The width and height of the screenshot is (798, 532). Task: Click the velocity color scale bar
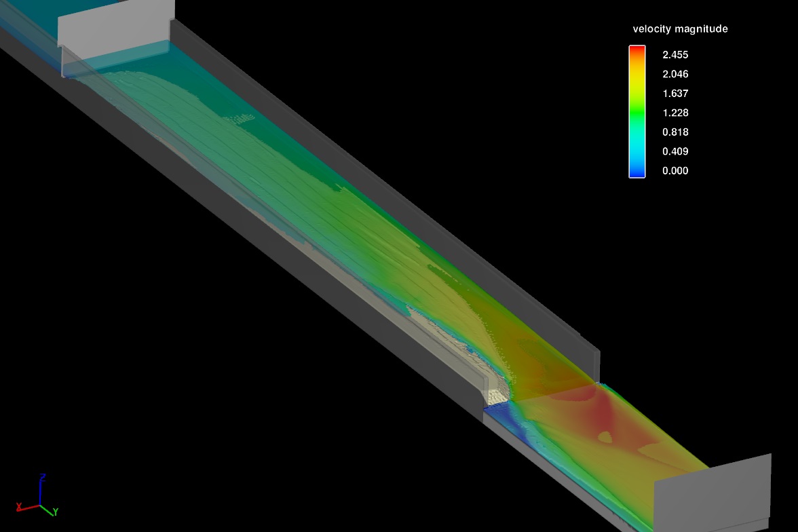(636, 112)
